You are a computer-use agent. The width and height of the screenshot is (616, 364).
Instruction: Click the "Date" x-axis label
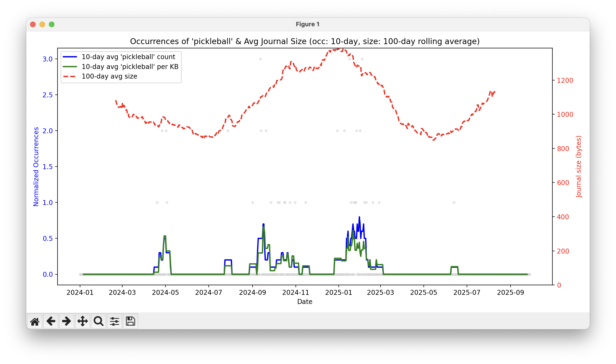pyautogui.click(x=305, y=302)
